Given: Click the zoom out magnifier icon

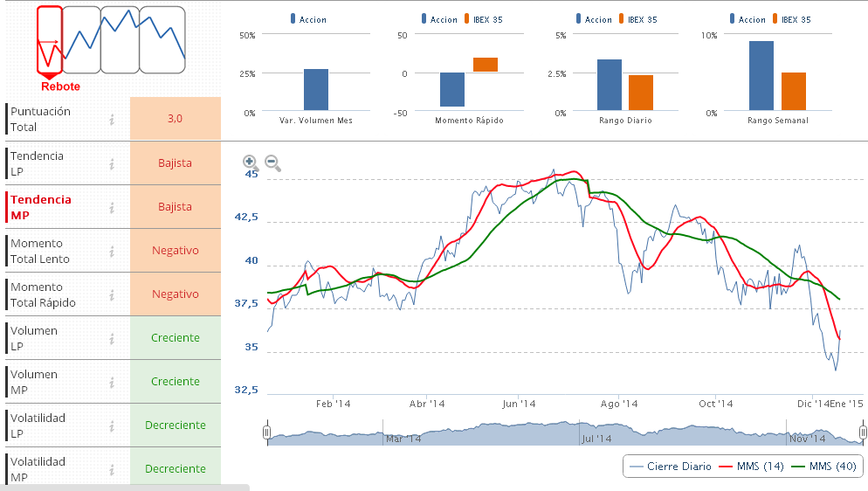Looking at the screenshot, I should (x=272, y=162).
